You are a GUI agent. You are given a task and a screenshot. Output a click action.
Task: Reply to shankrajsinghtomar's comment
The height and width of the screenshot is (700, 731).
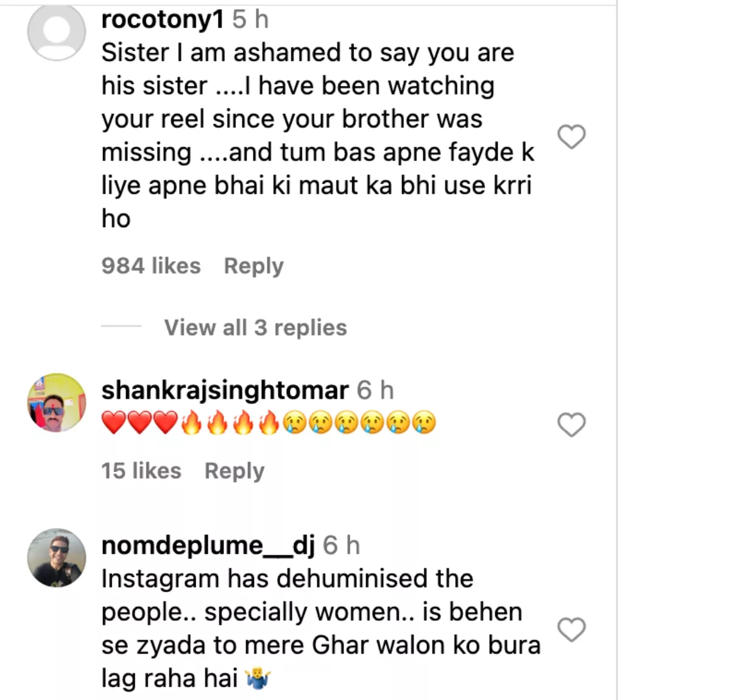pyautogui.click(x=235, y=471)
